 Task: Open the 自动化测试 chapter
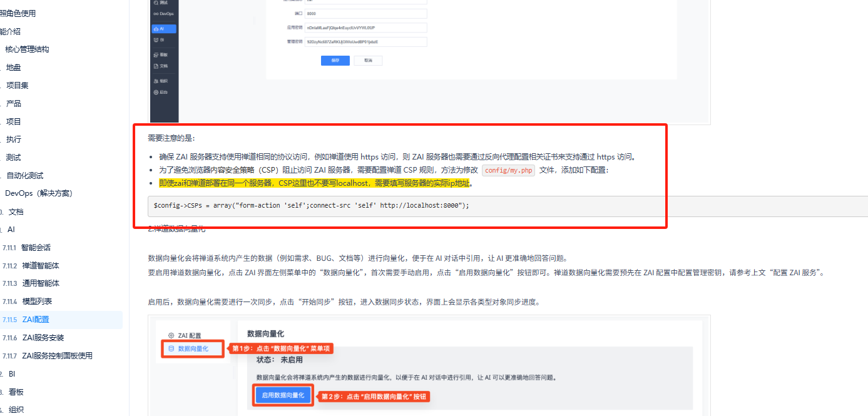24,176
